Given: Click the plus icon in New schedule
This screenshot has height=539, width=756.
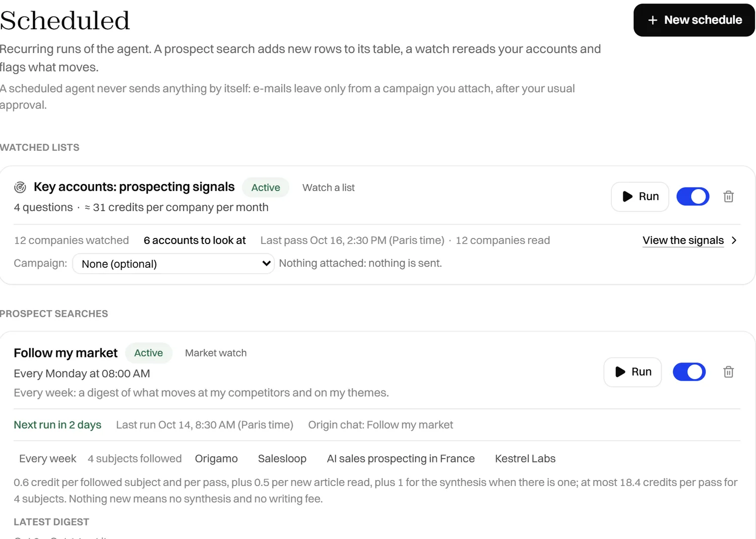Looking at the screenshot, I should (653, 20).
